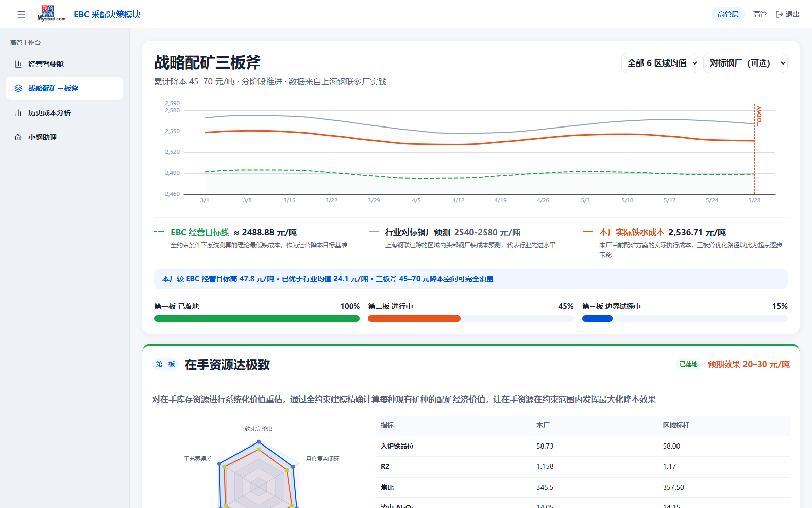Click the 小钢助理 robot icon

coord(18,137)
